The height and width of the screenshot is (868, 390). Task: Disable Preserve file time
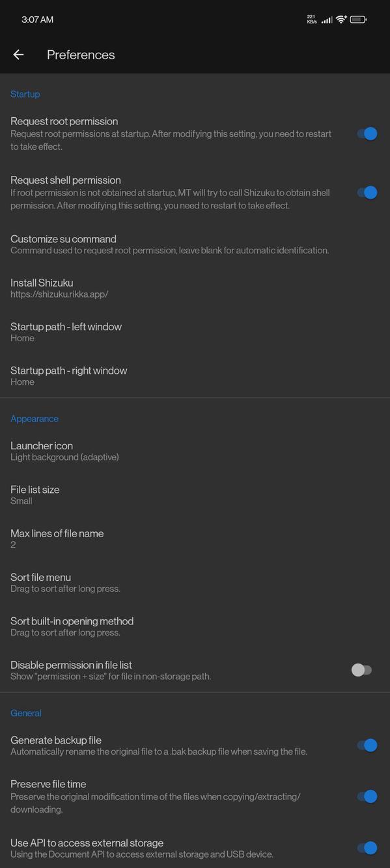368,796
